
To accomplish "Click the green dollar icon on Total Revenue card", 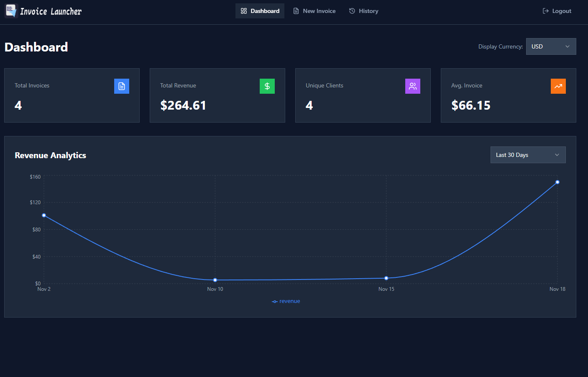I will 267,86.
